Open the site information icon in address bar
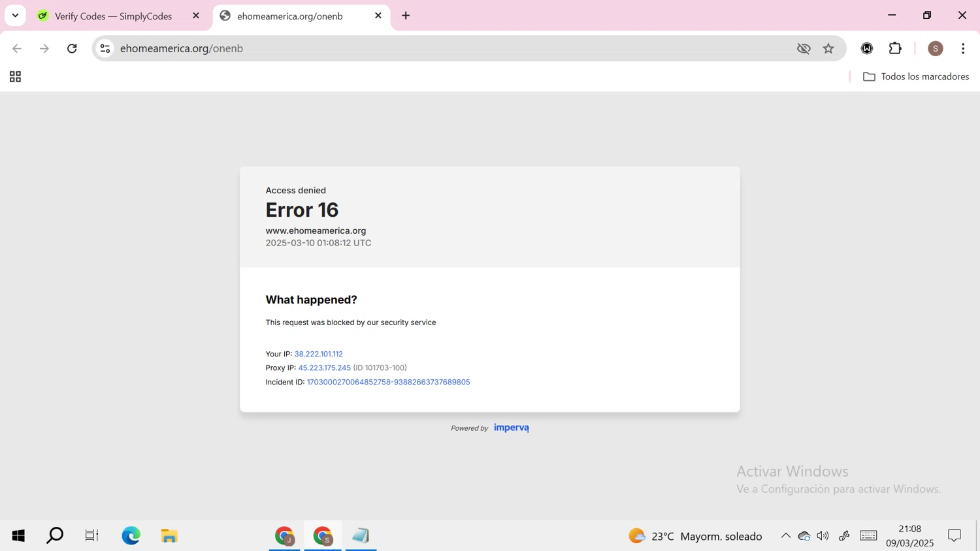Image resolution: width=980 pixels, height=551 pixels. pos(105,48)
